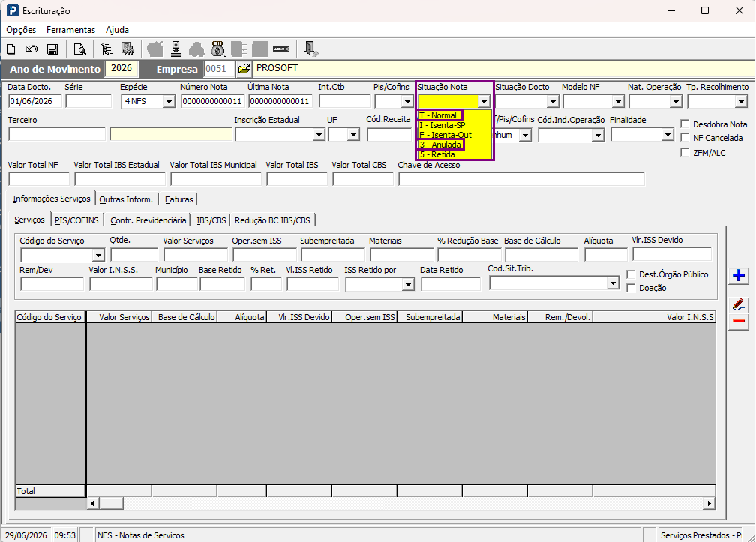Image resolution: width=756 pixels, height=542 pixels.
Task: Click the new document icon
Action: coord(10,49)
